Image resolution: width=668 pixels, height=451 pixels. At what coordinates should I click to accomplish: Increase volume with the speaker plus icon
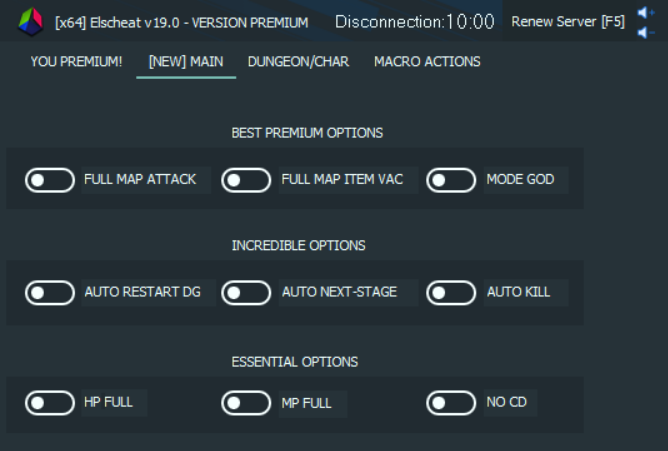coord(645,12)
